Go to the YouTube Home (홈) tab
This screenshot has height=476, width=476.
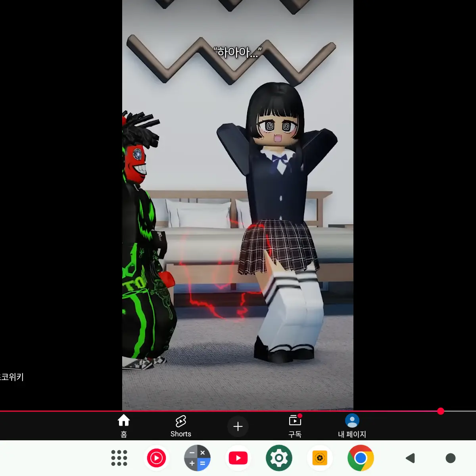coord(124,426)
